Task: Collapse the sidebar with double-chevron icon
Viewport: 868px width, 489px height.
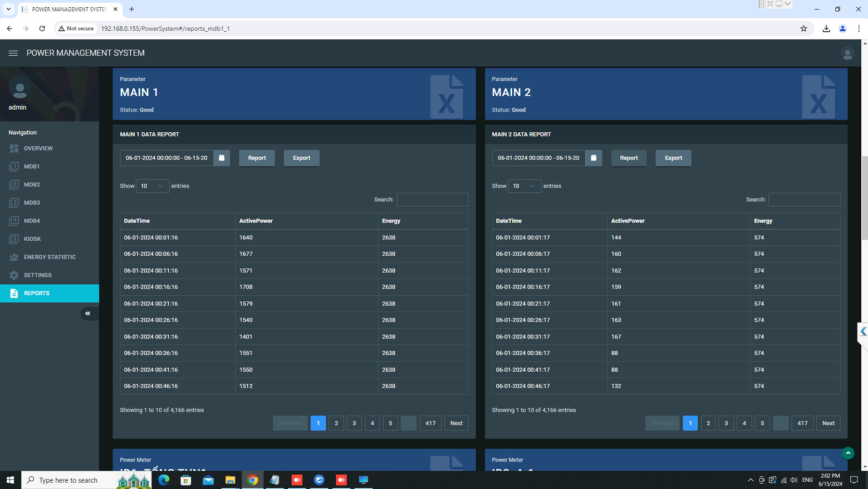Action: tap(88, 313)
